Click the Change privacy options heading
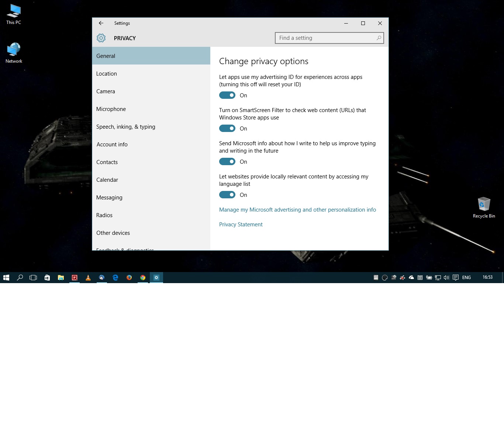Image resolution: width=504 pixels, height=435 pixels. [x=264, y=61]
